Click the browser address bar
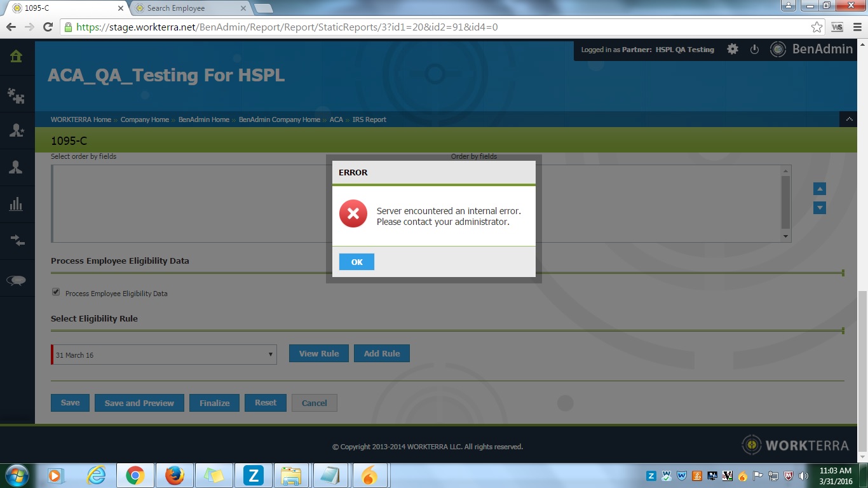Image resolution: width=868 pixels, height=488 pixels. [x=438, y=27]
